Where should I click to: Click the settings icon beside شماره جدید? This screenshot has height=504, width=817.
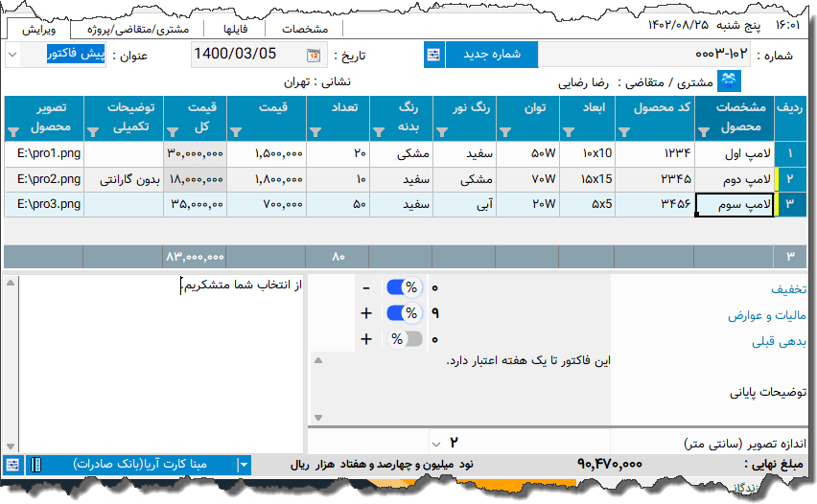433,55
